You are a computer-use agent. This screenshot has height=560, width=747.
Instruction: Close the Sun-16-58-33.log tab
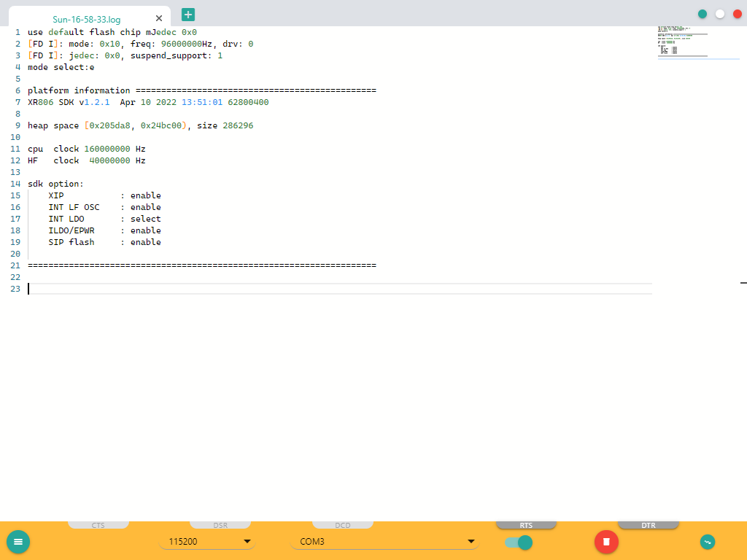pos(159,18)
